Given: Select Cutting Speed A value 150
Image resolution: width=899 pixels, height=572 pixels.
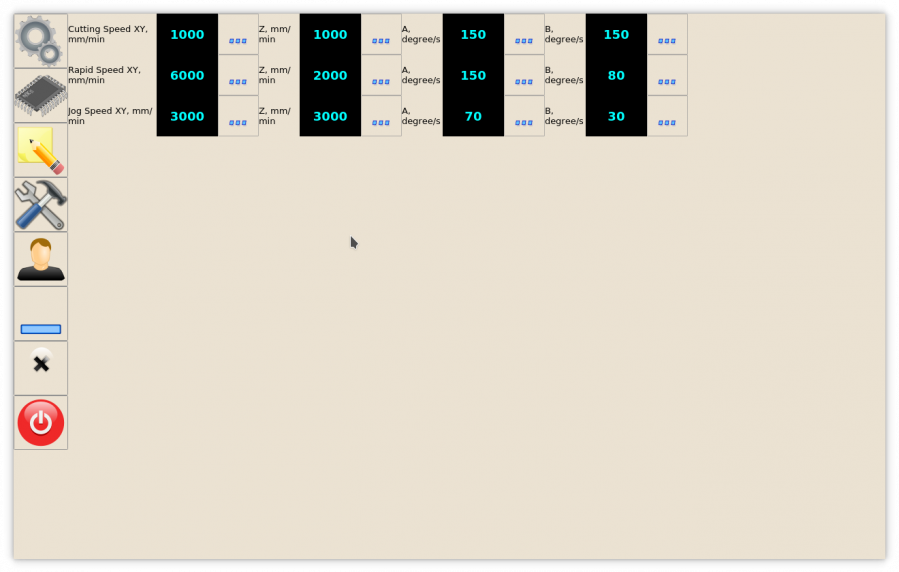Looking at the screenshot, I should coord(474,34).
